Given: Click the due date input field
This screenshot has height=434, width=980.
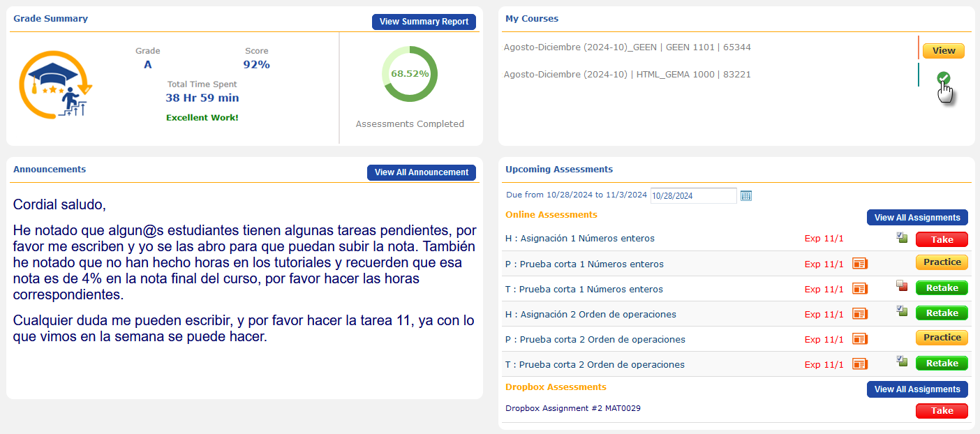Looking at the screenshot, I should (x=693, y=196).
